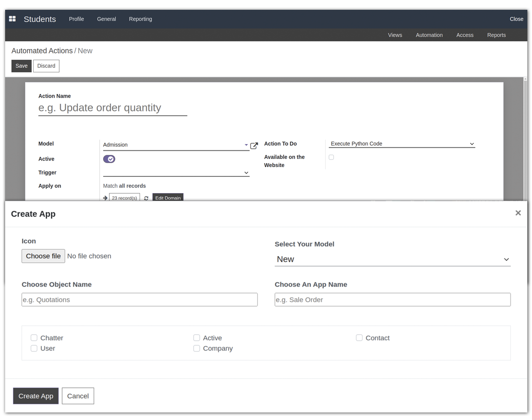Switch to the Automation tab

coord(429,35)
